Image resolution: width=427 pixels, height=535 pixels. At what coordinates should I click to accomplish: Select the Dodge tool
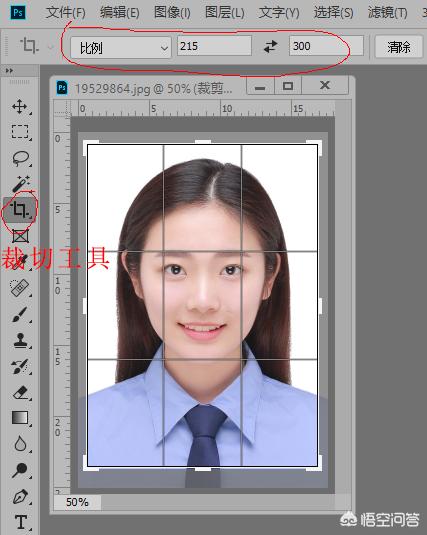tap(20, 470)
